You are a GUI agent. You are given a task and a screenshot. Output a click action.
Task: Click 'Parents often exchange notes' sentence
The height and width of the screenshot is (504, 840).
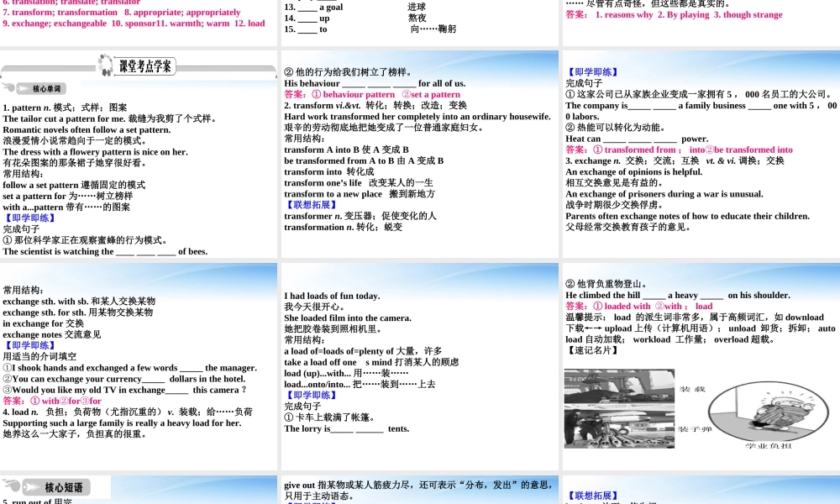click(x=687, y=216)
